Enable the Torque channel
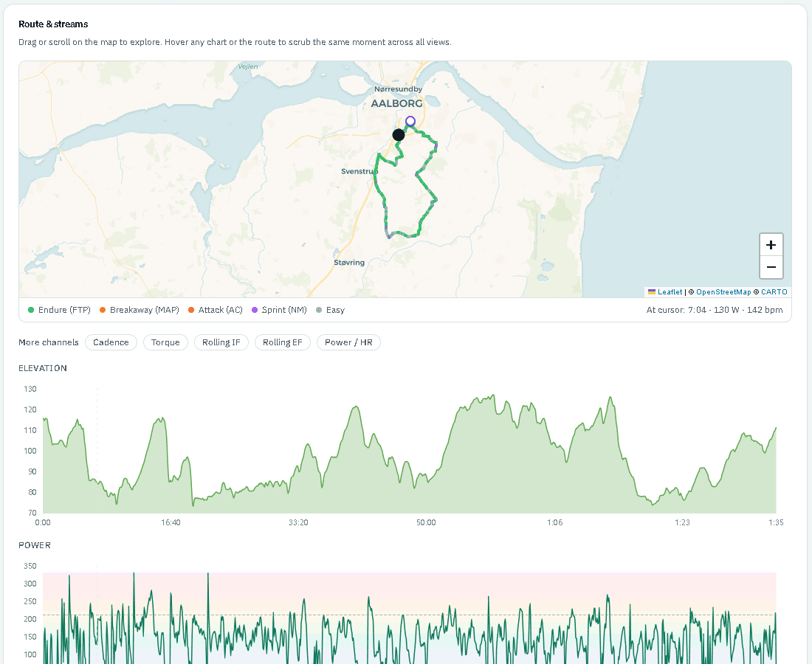Viewport: 812px width, 664px height. tap(165, 342)
